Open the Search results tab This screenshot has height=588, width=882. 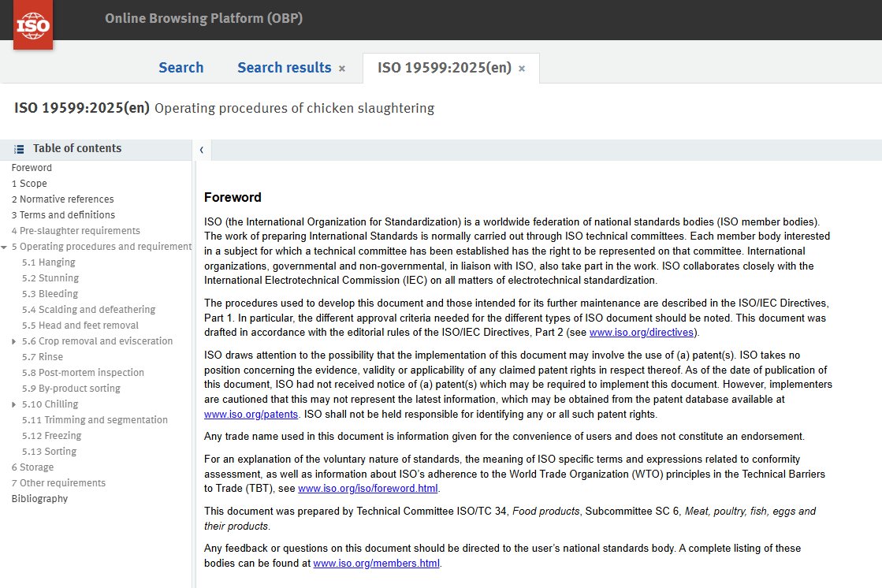284,68
